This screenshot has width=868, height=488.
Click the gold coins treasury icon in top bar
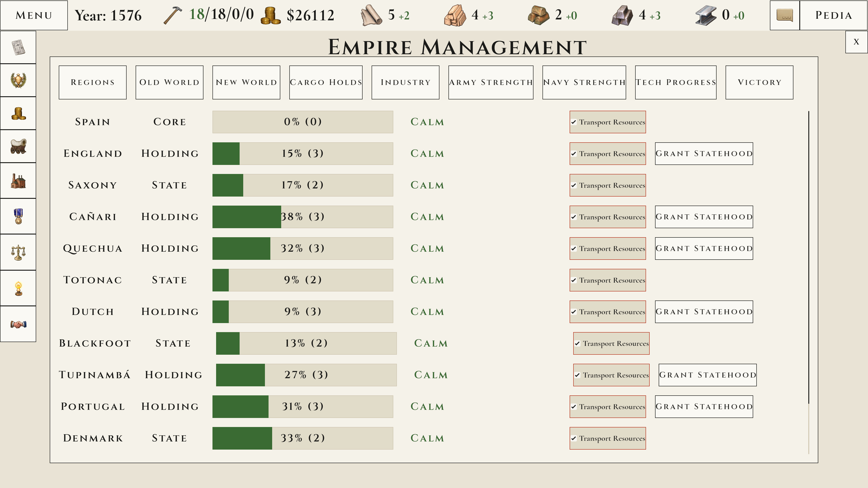[x=271, y=16]
